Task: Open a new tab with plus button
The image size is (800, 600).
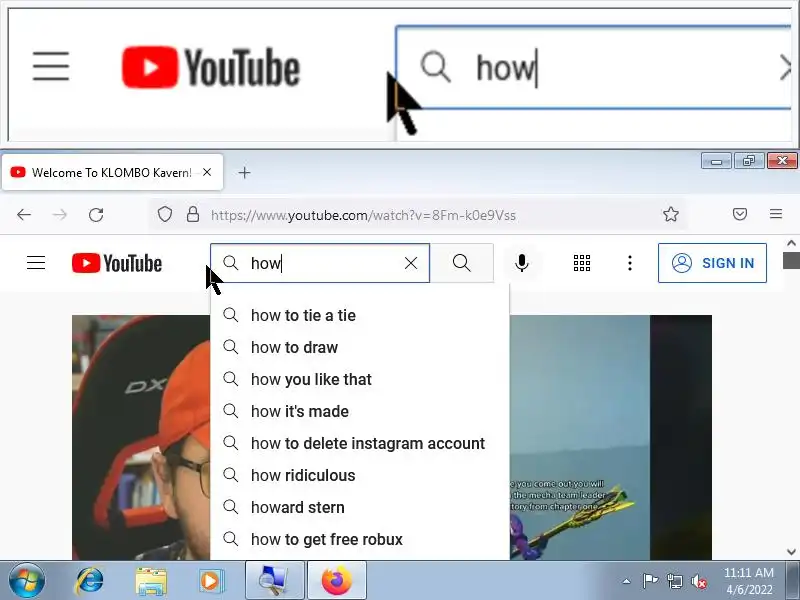Action: click(x=244, y=173)
